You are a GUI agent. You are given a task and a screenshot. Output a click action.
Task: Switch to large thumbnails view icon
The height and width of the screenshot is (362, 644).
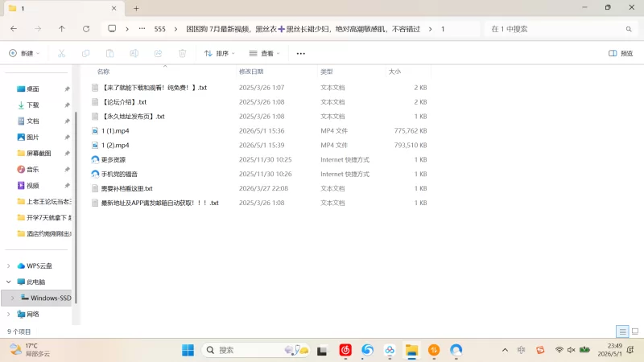coord(635,331)
